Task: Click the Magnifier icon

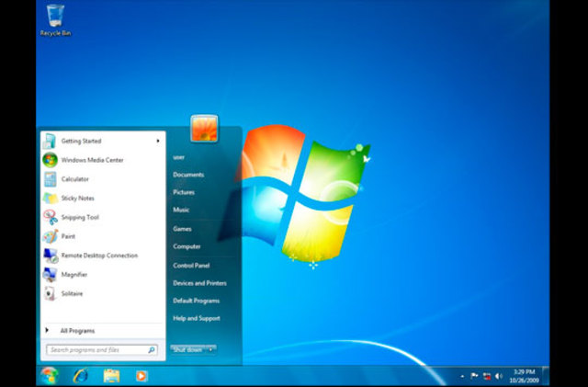Action: [x=50, y=275]
